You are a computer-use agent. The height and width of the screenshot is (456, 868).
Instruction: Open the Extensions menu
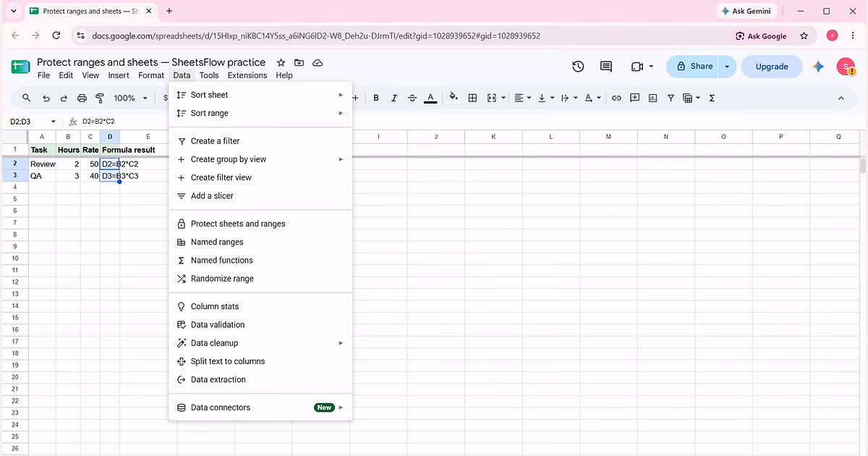(x=247, y=75)
